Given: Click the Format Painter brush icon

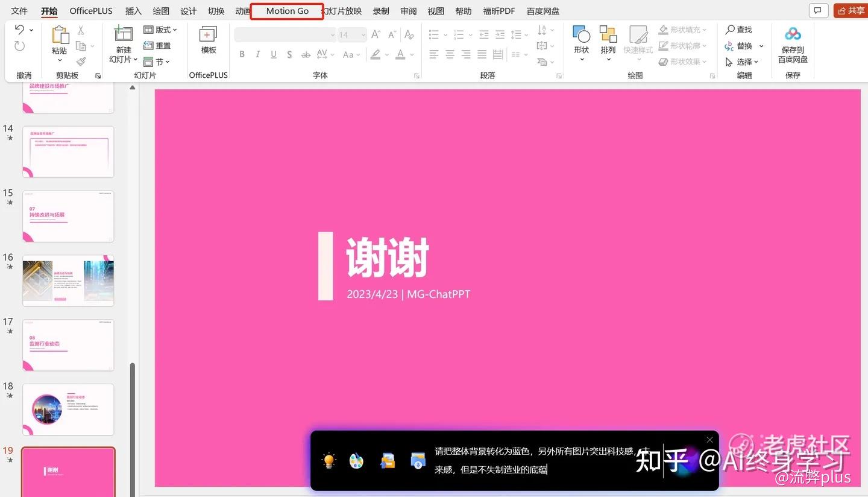Looking at the screenshot, I should point(81,62).
